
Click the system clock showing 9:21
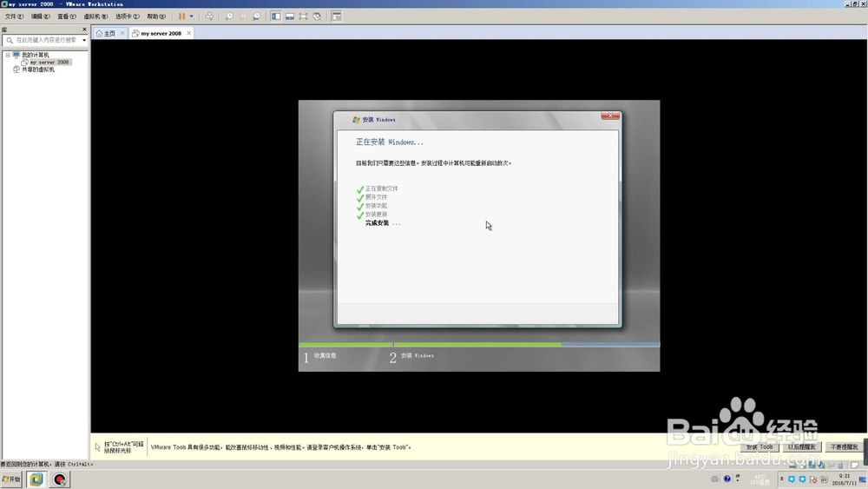click(844, 479)
